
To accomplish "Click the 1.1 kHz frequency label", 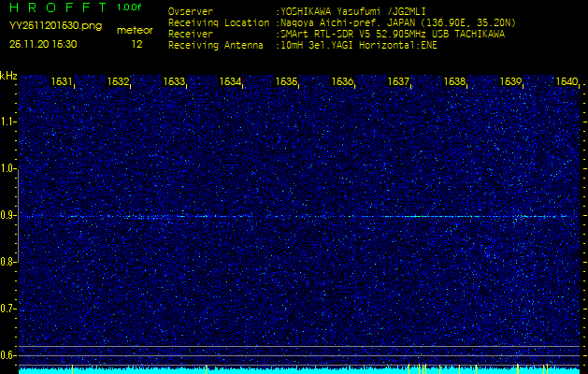I will [x=8, y=122].
